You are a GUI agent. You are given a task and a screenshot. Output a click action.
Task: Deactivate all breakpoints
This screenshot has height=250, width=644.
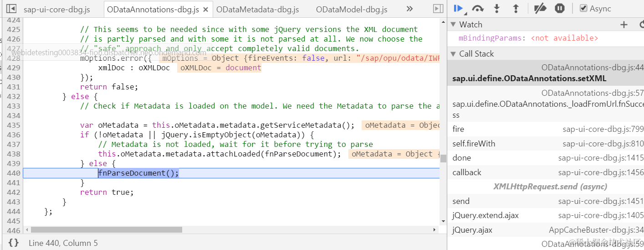click(x=540, y=8)
